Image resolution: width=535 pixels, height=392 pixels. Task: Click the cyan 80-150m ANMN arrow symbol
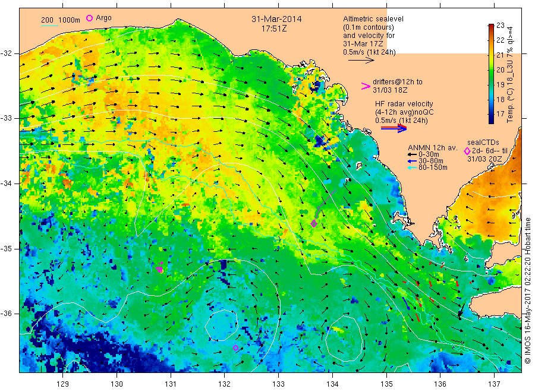click(412, 167)
